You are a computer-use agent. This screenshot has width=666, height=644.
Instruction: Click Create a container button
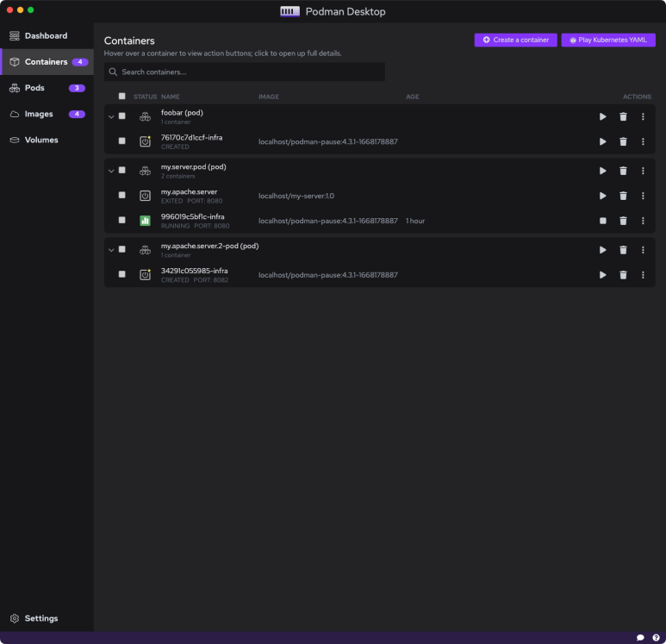[x=515, y=40]
